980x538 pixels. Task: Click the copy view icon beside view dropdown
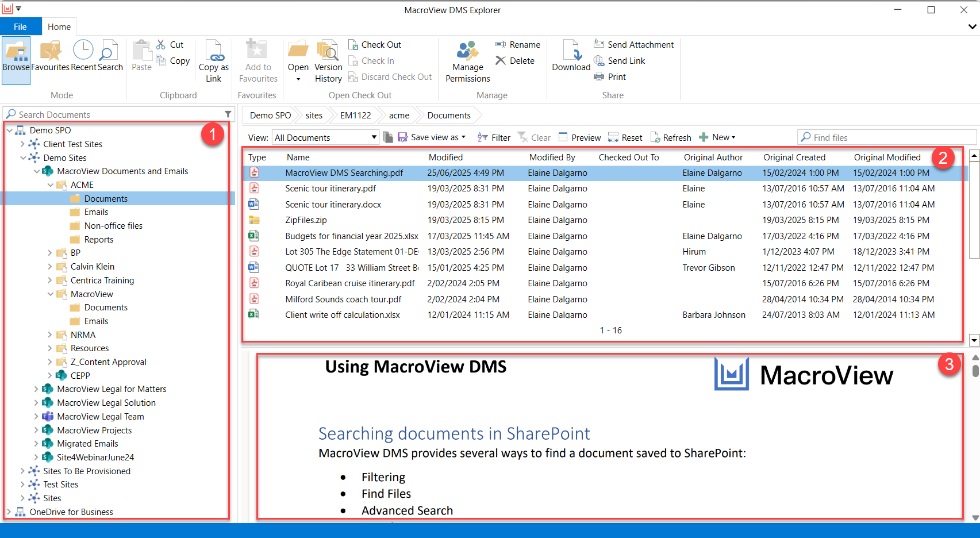388,137
